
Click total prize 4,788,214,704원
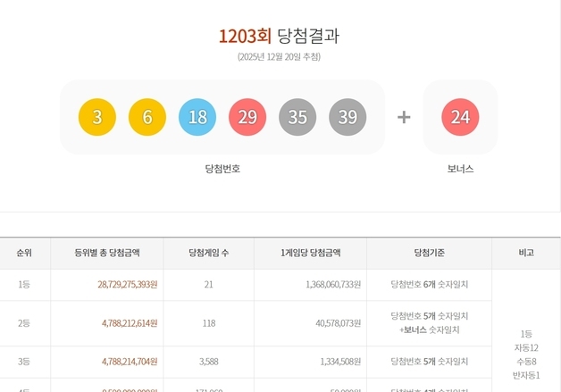point(130,362)
